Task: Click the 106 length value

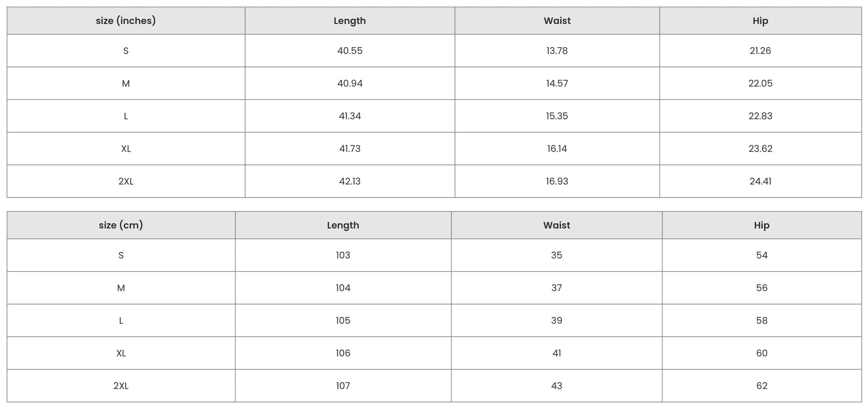Action: [x=343, y=353]
